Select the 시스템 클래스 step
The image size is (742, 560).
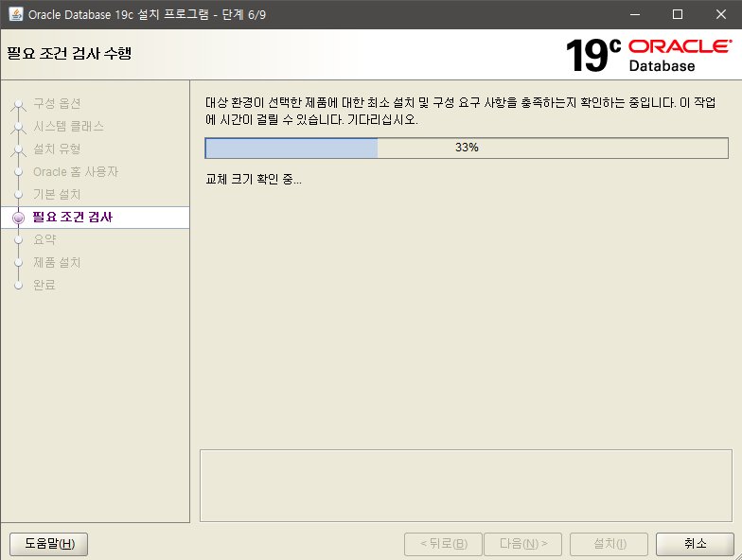pyautogui.click(x=68, y=127)
